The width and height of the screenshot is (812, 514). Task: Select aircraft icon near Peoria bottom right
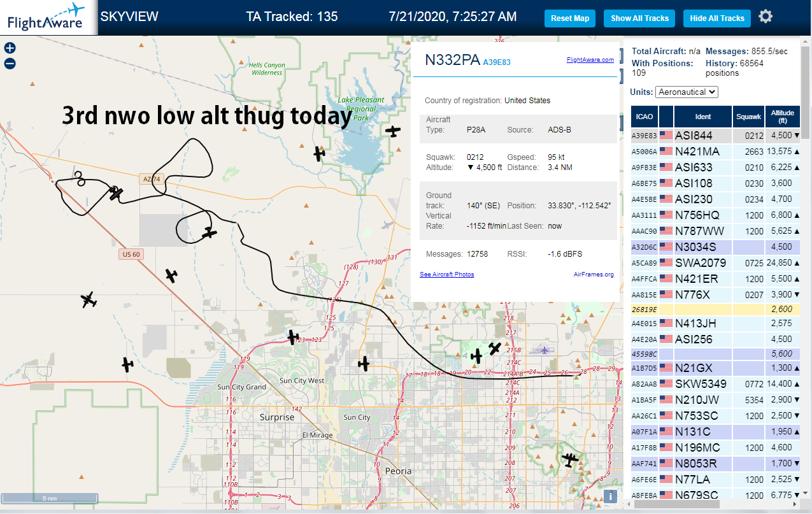coord(570,459)
